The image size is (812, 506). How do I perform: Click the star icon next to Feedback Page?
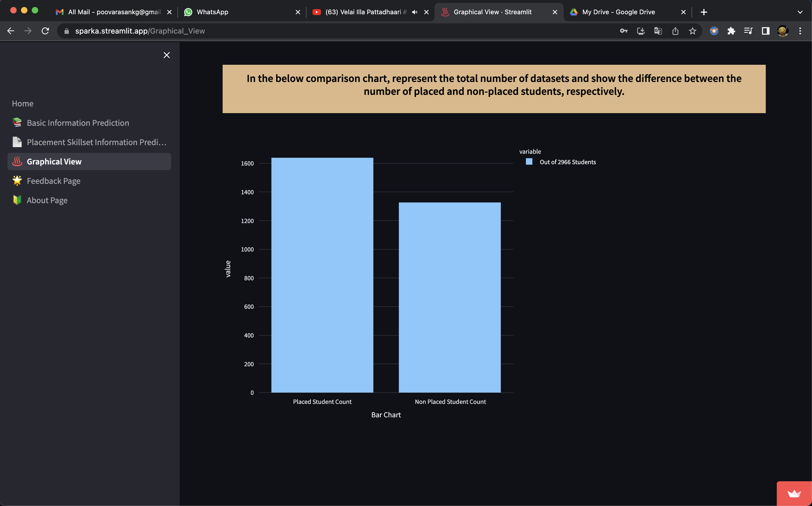pos(17,180)
